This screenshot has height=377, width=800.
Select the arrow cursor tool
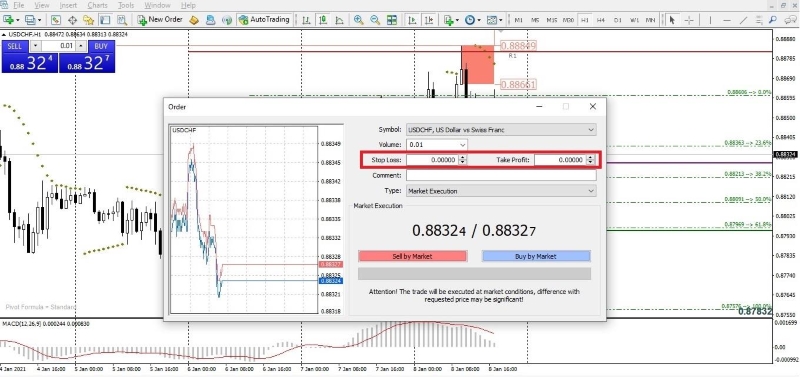pos(672,20)
